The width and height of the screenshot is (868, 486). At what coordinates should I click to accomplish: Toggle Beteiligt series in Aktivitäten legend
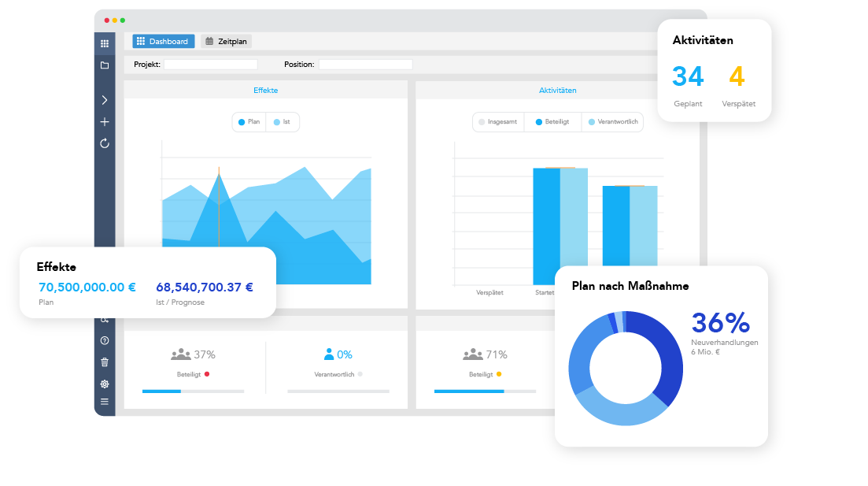coord(552,122)
